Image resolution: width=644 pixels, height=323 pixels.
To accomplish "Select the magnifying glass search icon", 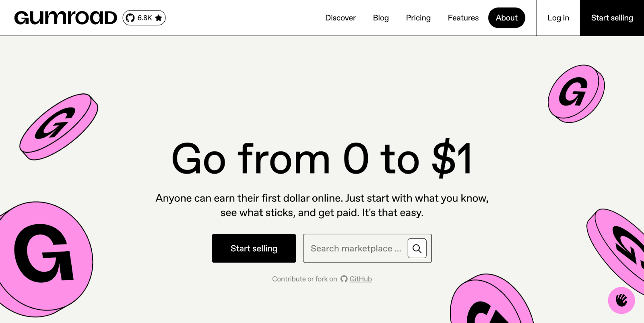I will point(417,248).
